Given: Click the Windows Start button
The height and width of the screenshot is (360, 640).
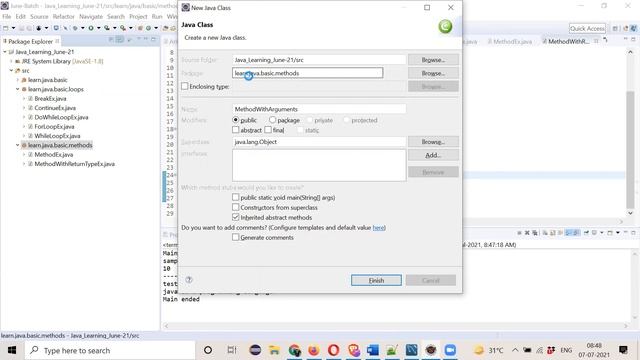Looking at the screenshot, I should click(x=12, y=350).
